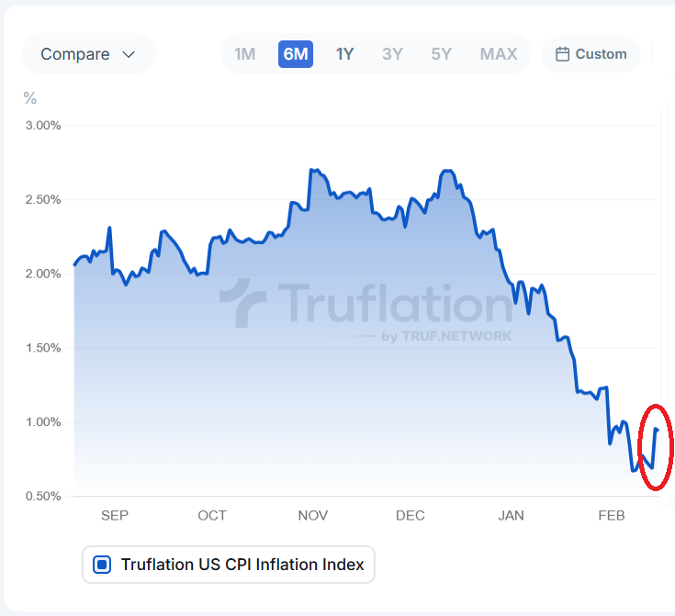Switch chart to 3Y range

392,54
